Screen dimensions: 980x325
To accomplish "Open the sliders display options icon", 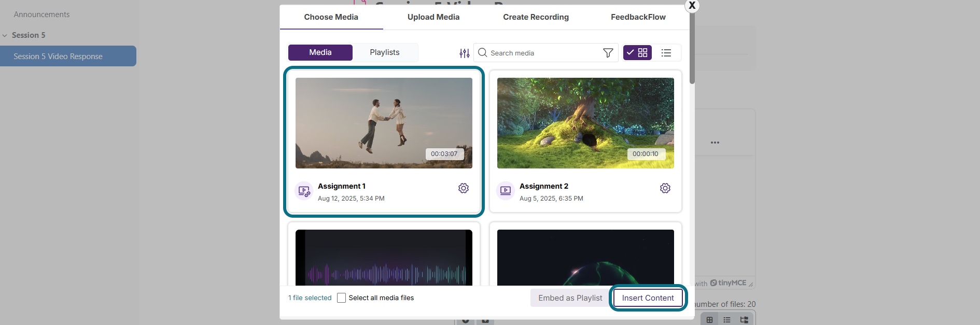I will (x=465, y=53).
